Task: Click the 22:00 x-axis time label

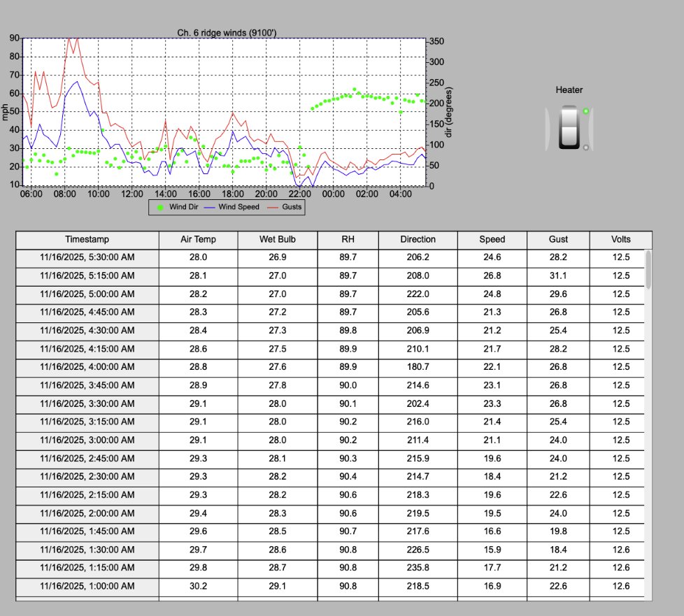Action: coord(299,194)
